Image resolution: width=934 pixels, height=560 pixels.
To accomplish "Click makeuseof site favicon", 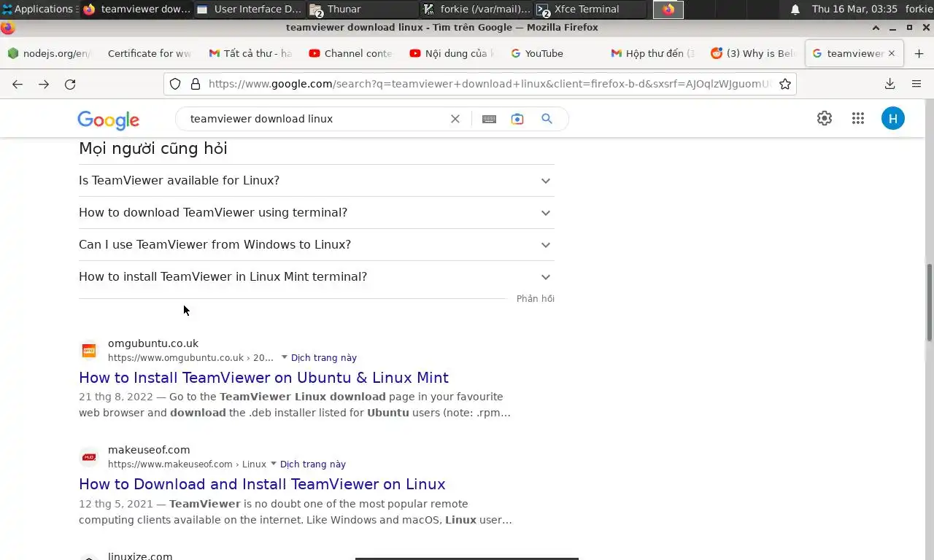I will 89,457.
